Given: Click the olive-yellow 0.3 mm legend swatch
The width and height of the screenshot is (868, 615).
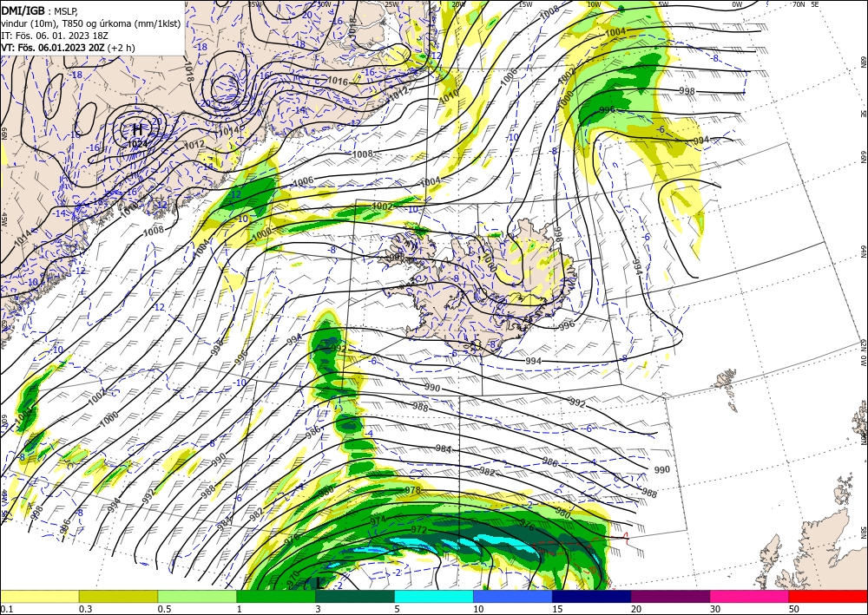Looking at the screenshot, I should pyautogui.click(x=118, y=596).
